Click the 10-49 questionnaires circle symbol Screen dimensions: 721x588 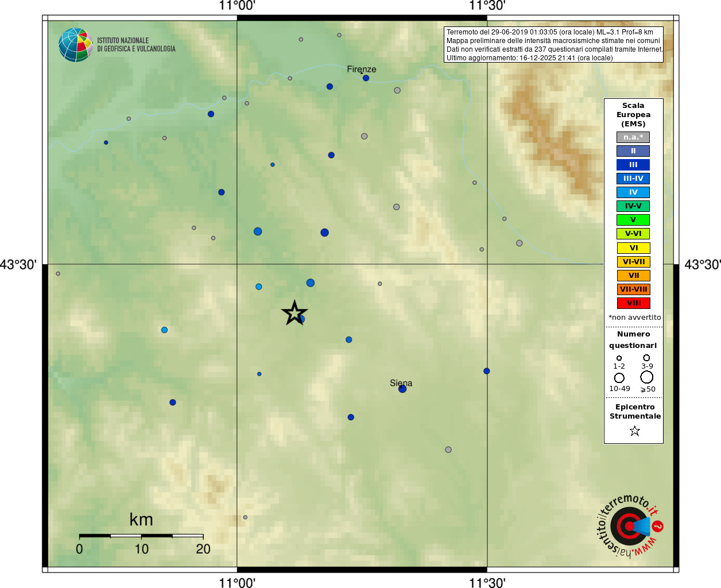click(x=619, y=378)
